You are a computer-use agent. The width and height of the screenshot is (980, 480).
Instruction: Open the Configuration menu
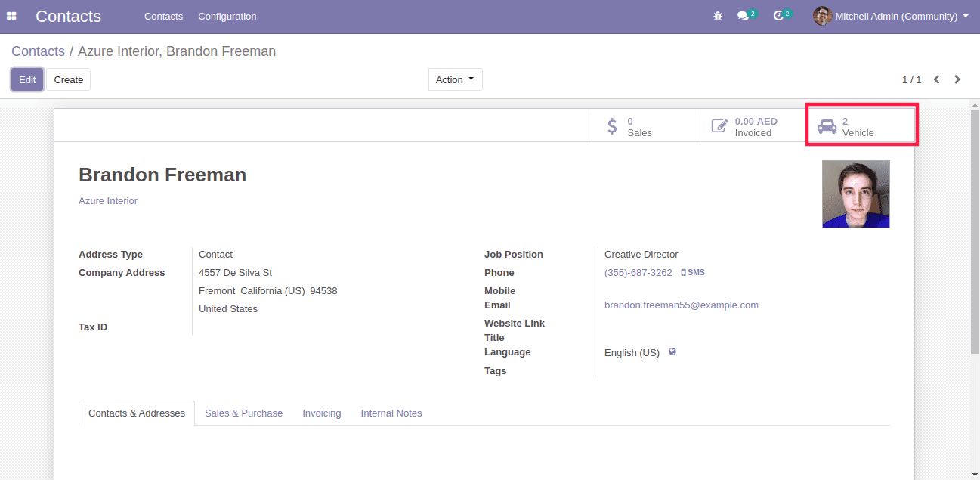[x=227, y=16]
